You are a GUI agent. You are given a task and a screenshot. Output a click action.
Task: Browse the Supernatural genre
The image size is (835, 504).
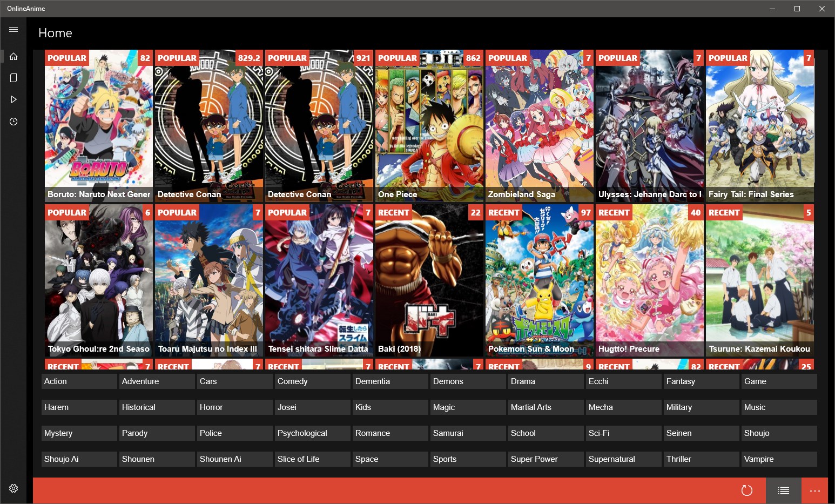click(624, 459)
